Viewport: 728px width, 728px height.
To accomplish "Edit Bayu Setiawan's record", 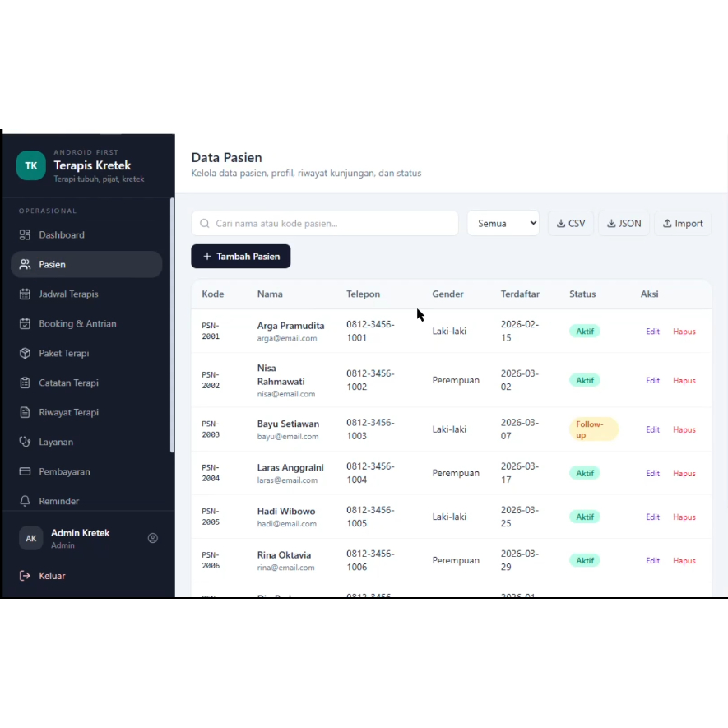I will click(652, 430).
